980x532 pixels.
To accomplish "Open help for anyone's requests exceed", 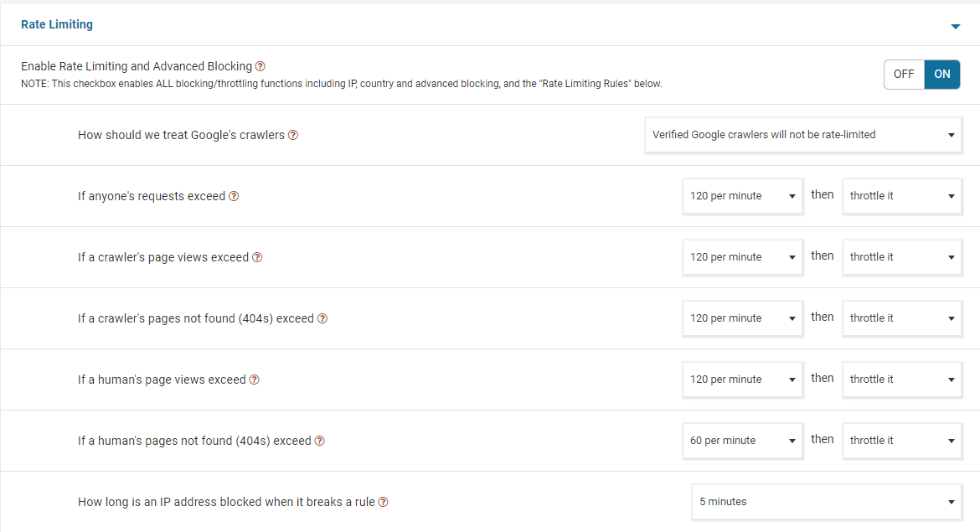I will point(234,196).
